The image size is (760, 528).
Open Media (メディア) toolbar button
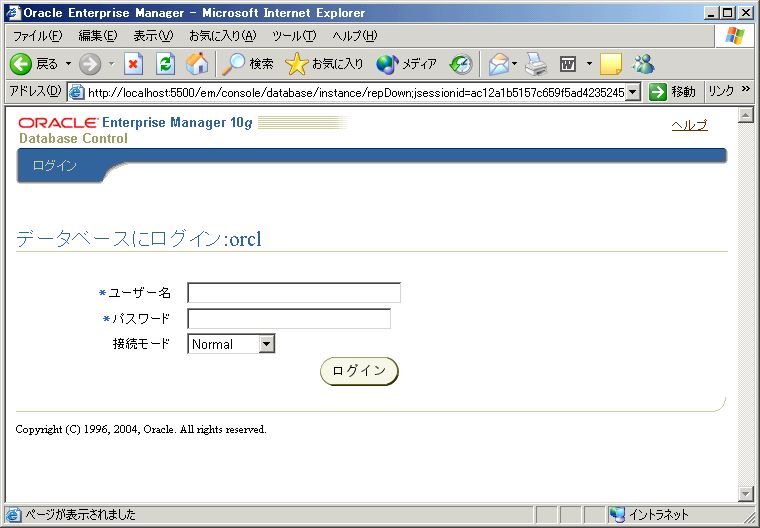[x=406, y=64]
